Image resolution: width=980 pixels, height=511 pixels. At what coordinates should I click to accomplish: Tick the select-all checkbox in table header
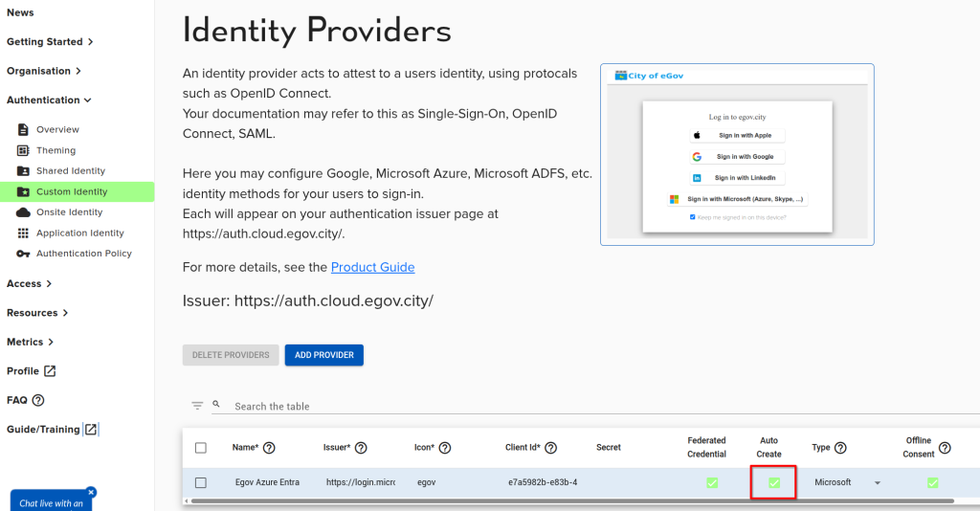point(201,447)
